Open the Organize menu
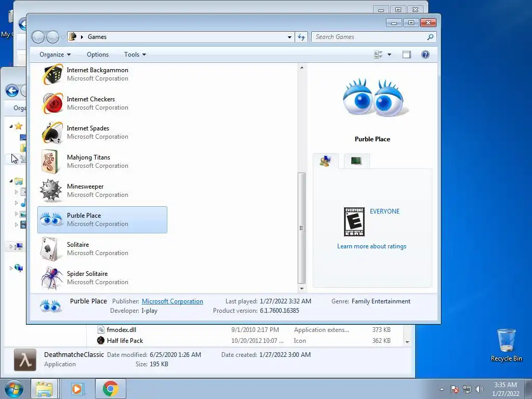Screen dimensions: 532x399 coord(55,54)
